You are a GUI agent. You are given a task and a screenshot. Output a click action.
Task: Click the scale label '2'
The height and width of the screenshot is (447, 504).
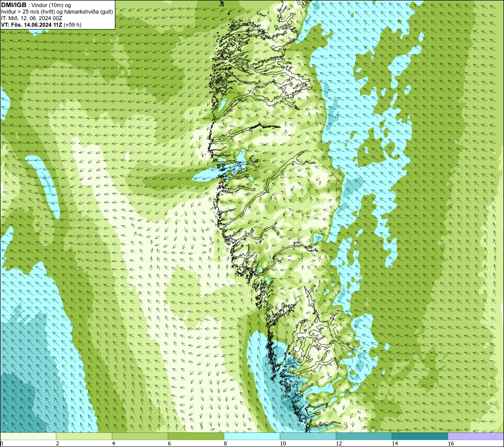[57, 444]
